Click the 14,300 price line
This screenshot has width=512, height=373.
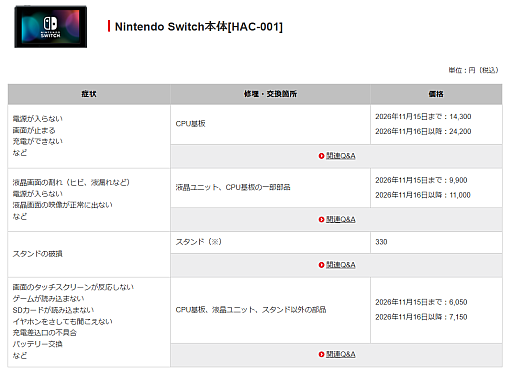423,117
